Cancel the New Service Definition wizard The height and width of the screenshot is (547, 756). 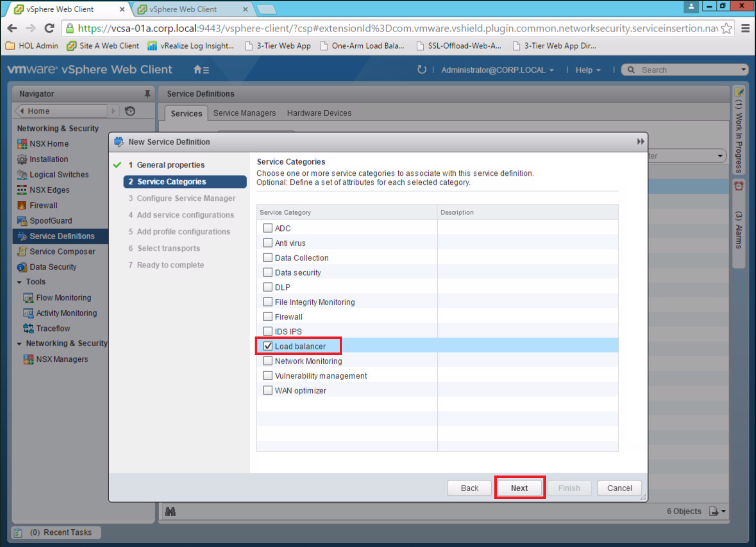point(619,488)
